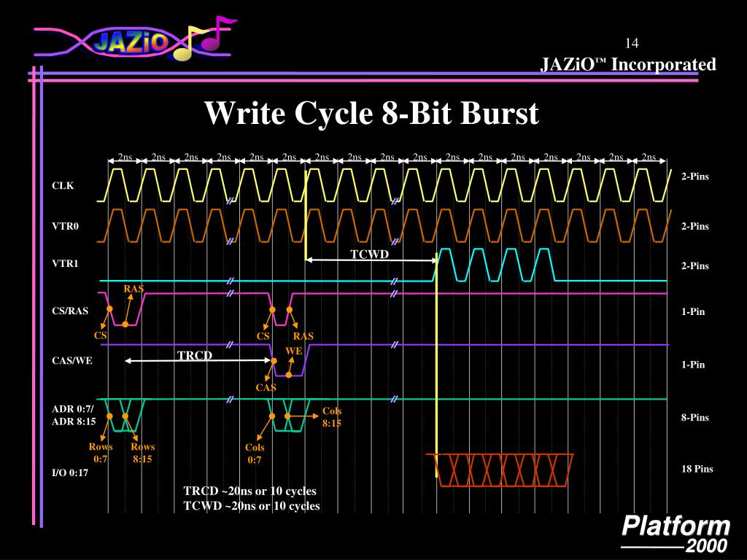Screen dimensions: 747x560
Task: Select the slide title Write Cycle 8-Bit Burst
Action: click(x=371, y=113)
